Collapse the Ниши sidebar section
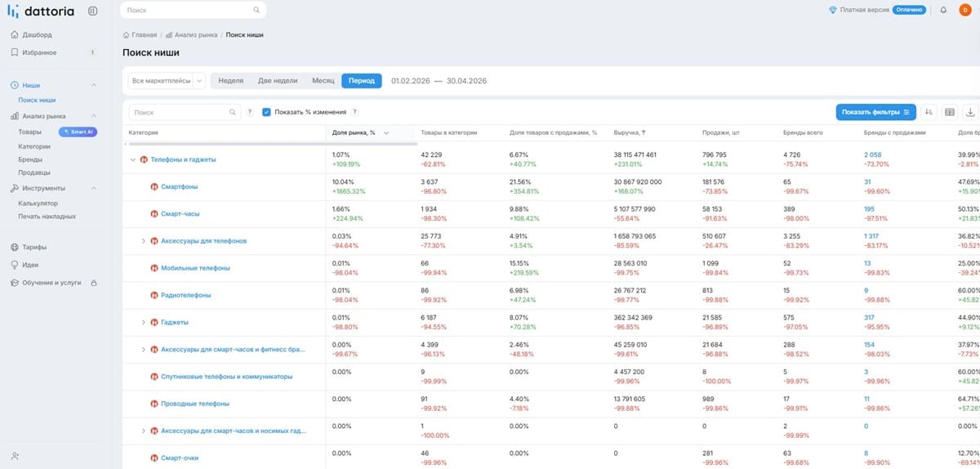 click(94, 85)
